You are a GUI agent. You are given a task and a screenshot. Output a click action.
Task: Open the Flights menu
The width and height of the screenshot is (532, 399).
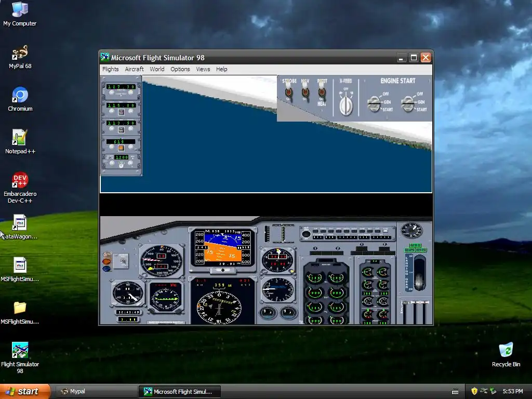[111, 69]
